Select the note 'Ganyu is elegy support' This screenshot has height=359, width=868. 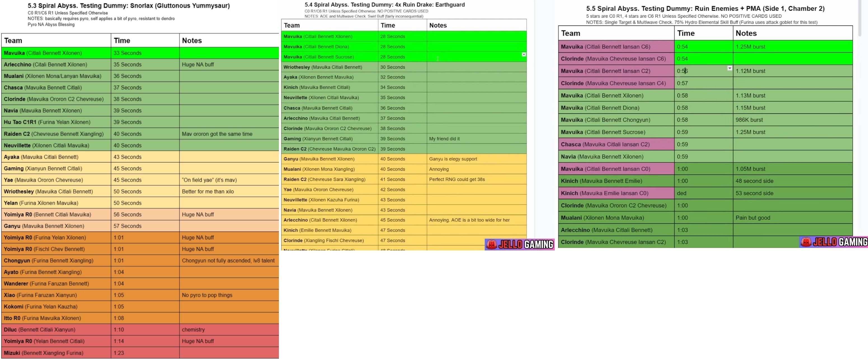pyautogui.click(x=453, y=159)
